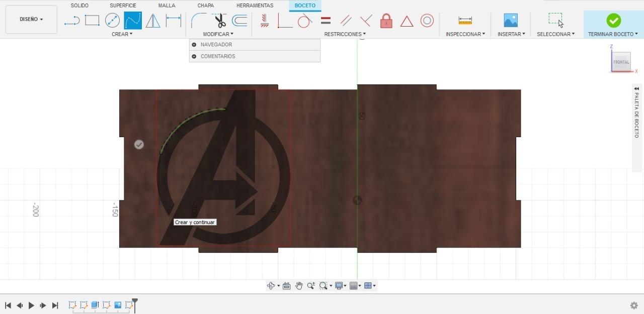The height and width of the screenshot is (314, 644).
Task: Open the TERMINAR BOCETO dropdown
Action: [x=613, y=34]
